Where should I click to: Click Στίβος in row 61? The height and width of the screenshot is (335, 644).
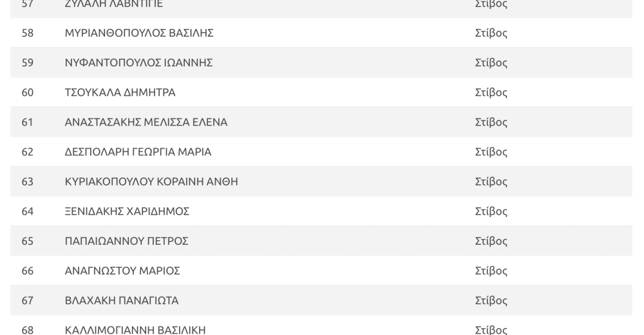click(491, 122)
